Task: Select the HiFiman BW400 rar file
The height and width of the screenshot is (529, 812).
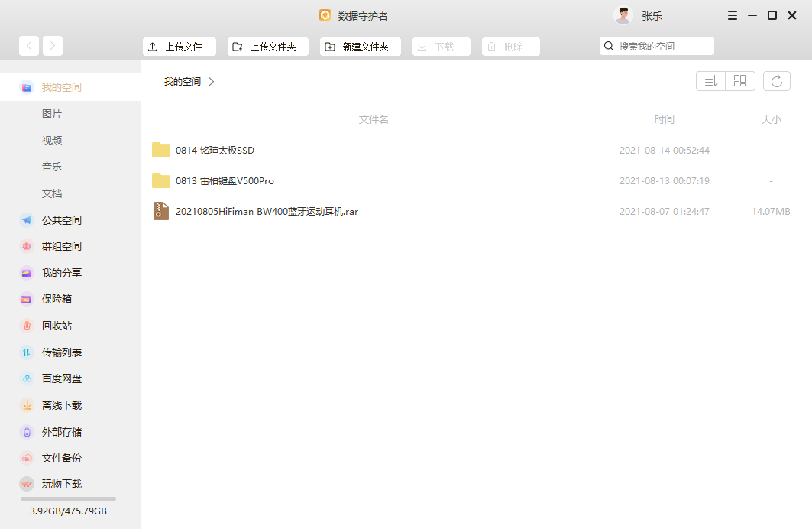Action: [477, 212]
